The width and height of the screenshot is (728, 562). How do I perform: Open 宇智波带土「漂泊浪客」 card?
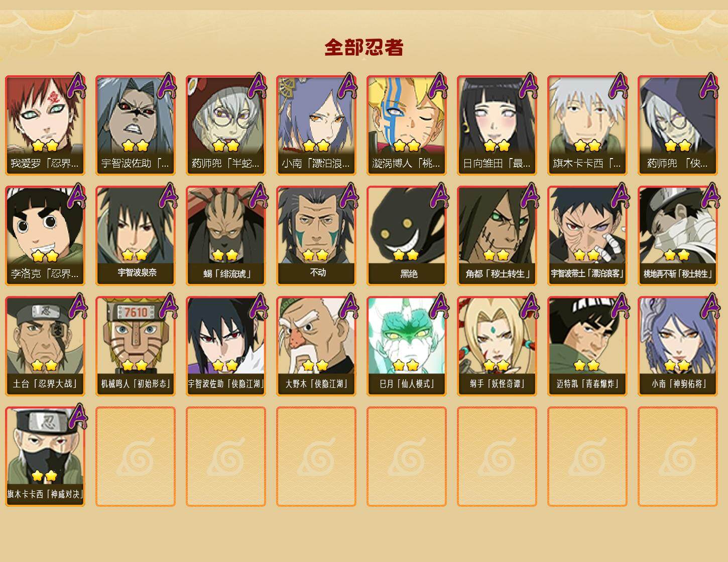587,235
